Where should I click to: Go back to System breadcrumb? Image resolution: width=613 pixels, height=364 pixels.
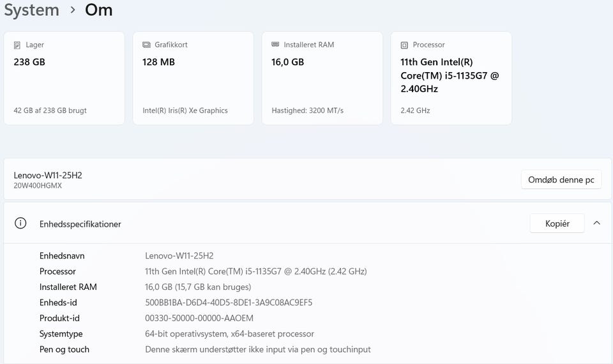tap(31, 10)
